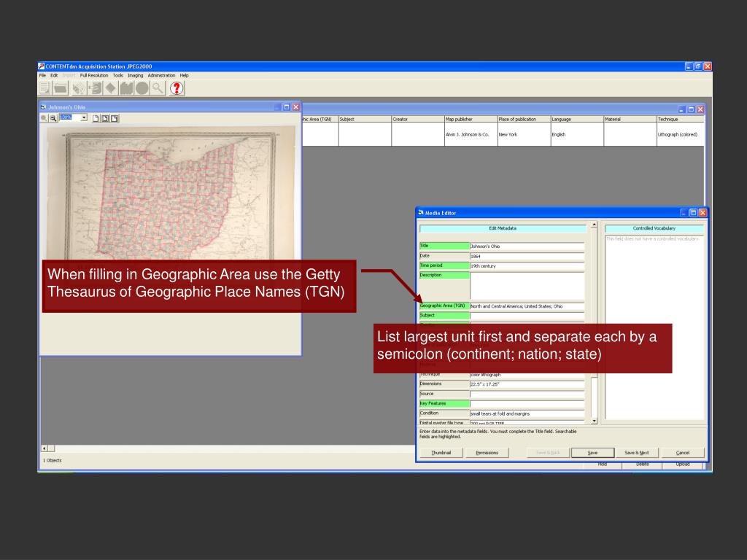Click the Edit Metadata panel header
Viewport: 747px width, 560px height.
pos(503,228)
